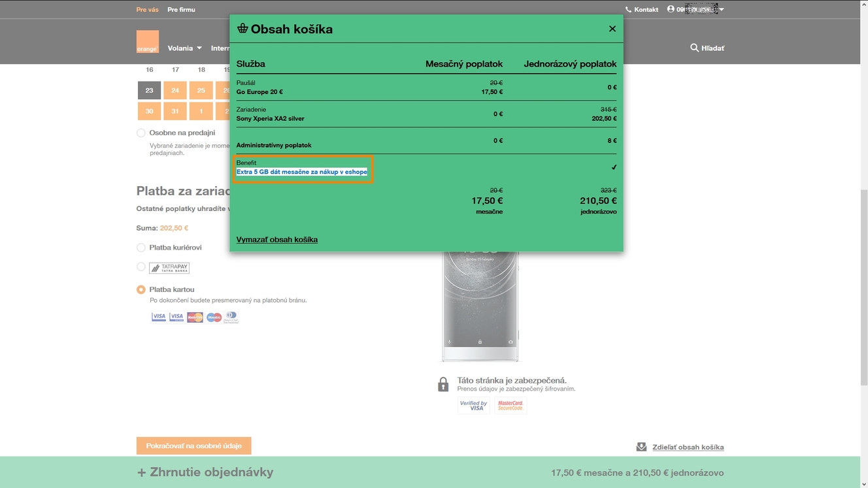Select calendar day 30
Viewport: 868px width, 488px height.
pyautogui.click(x=149, y=111)
